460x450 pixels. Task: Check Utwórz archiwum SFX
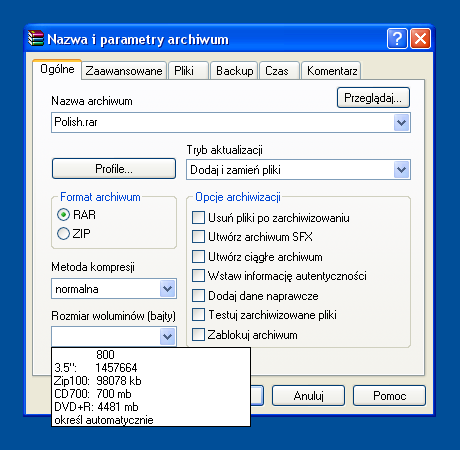point(198,237)
